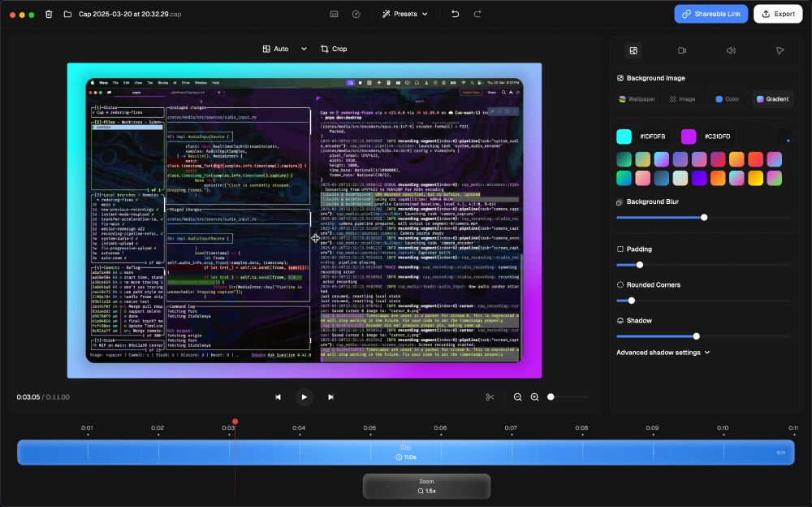
Task: Click the timeline zoom level slider handle
Action: point(551,397)
